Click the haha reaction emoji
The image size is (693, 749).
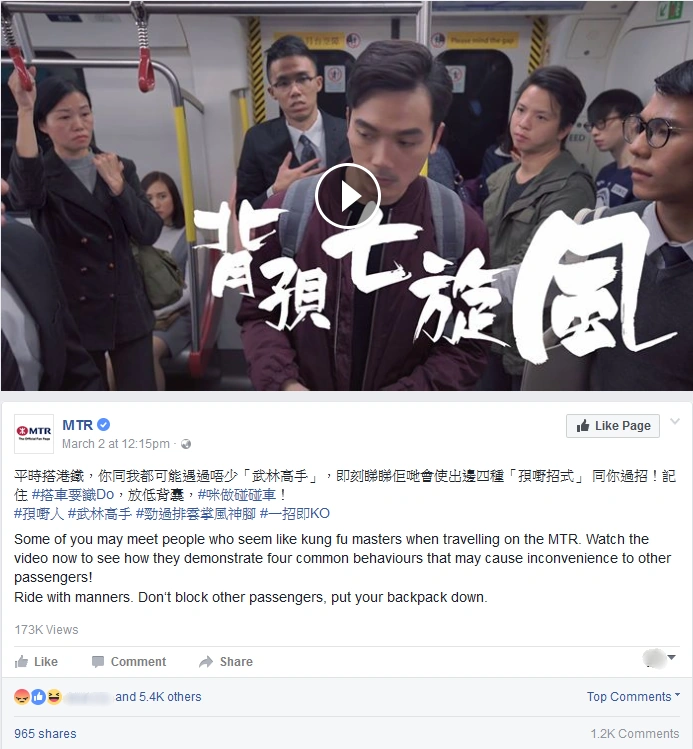(54, 697)
